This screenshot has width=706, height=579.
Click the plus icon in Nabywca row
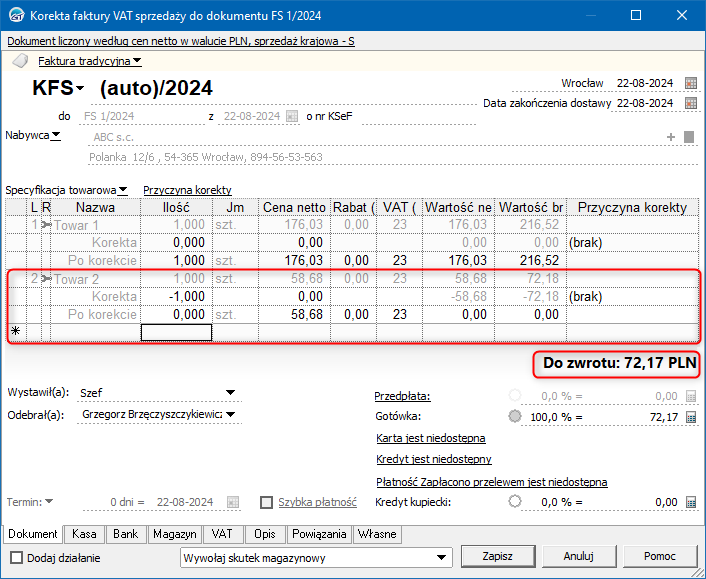coord(671,137)
